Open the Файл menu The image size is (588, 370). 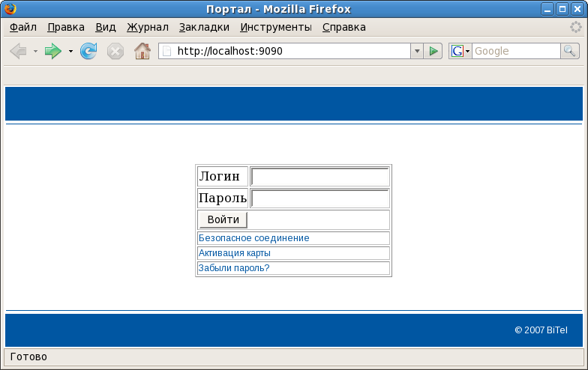(x=23, y=27)
